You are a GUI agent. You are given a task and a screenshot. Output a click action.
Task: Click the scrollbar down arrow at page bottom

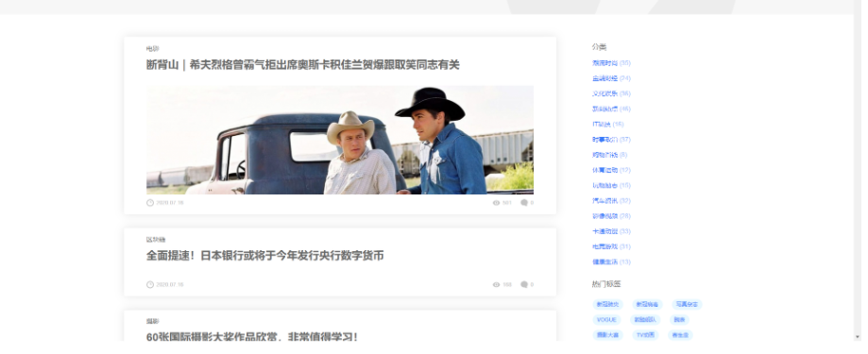coord(858,337)
